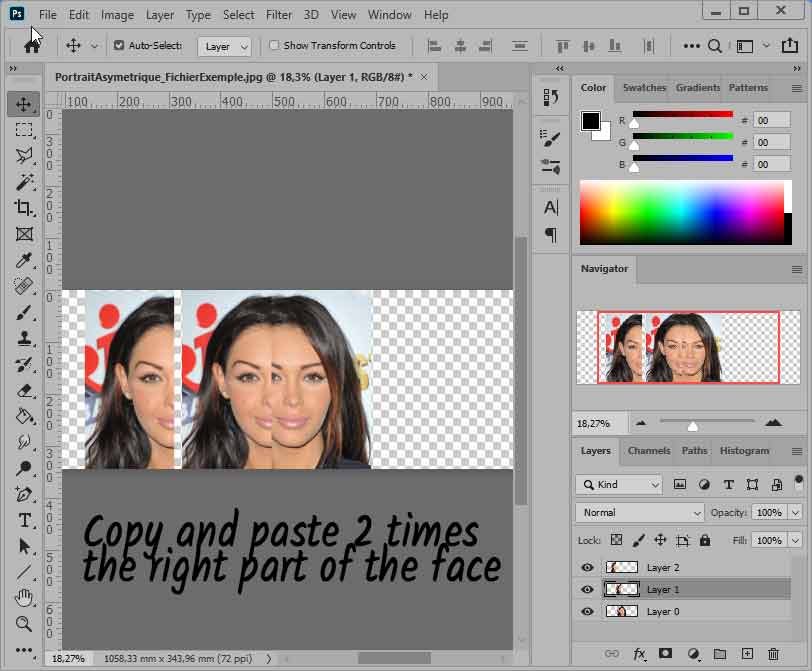Open the Move tool preset picker arrow
This screenshot has height=671, width=812.
coord(94,46)
